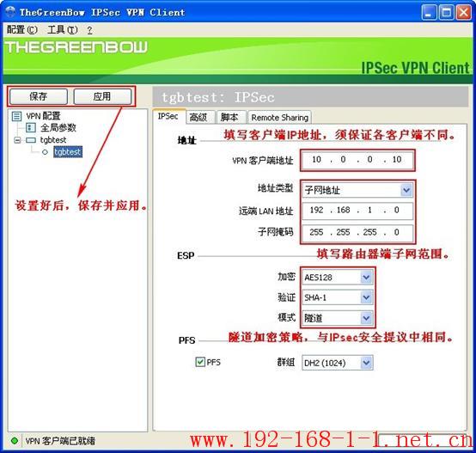Click the VPN 客户端已就绪 status text

(x=60, y=441)
